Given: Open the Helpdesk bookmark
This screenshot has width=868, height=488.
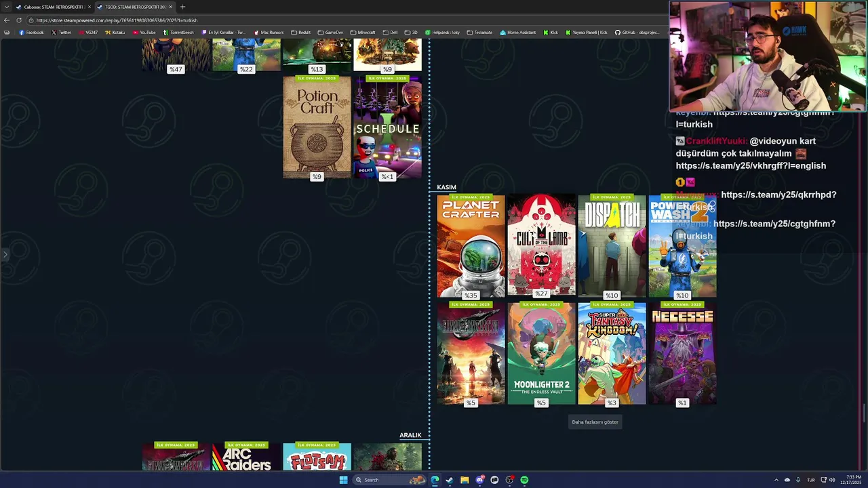Looking at the screenshot, I should (x=442, y=33).
